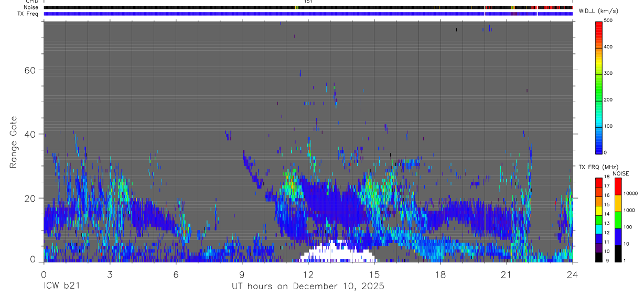Pick the yellow 14–15 MHz frequency swatch
The height and width of the screenshot is (297, 644).
(x=599, y=210)
